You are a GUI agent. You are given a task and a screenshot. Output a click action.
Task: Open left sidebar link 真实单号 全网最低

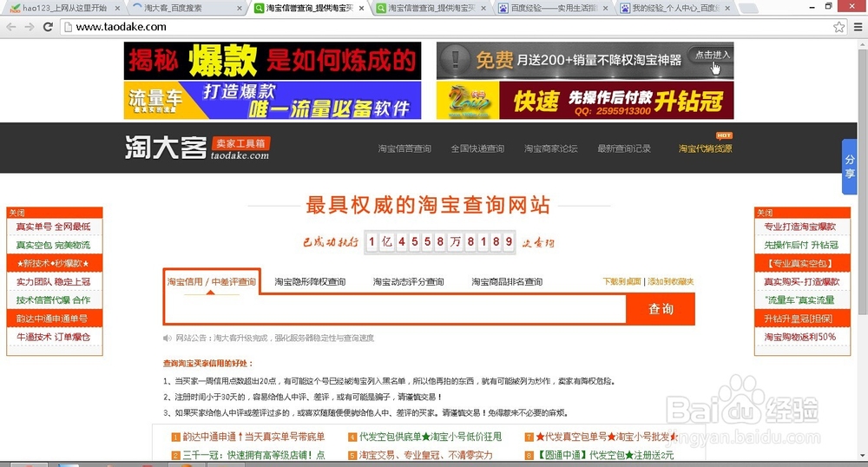[x=54, y=227]
